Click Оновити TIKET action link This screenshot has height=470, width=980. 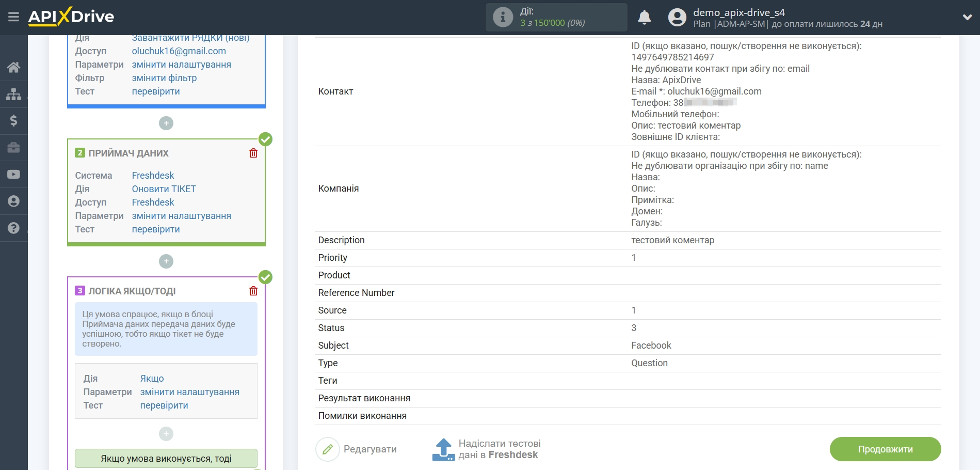tap(164, 189)
